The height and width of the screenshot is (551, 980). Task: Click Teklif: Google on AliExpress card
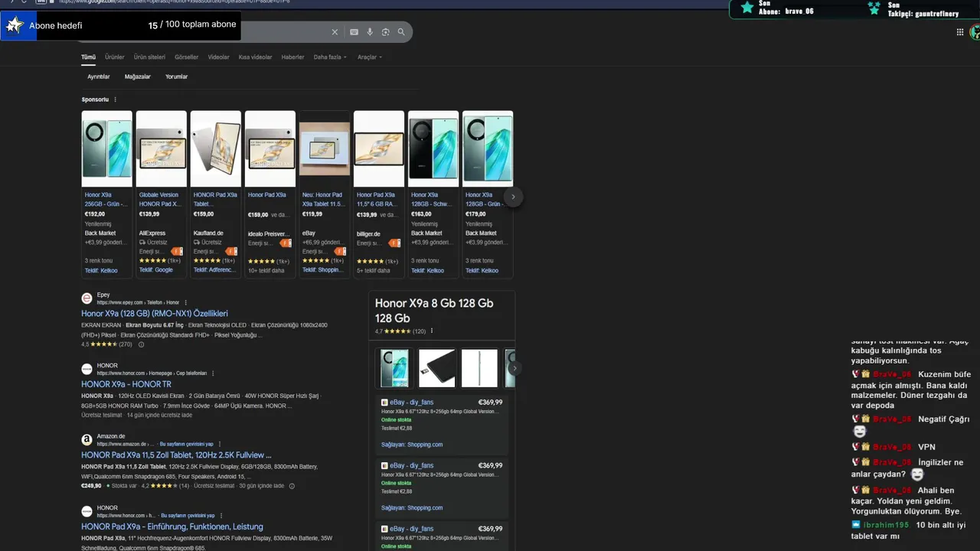point(156,270)
